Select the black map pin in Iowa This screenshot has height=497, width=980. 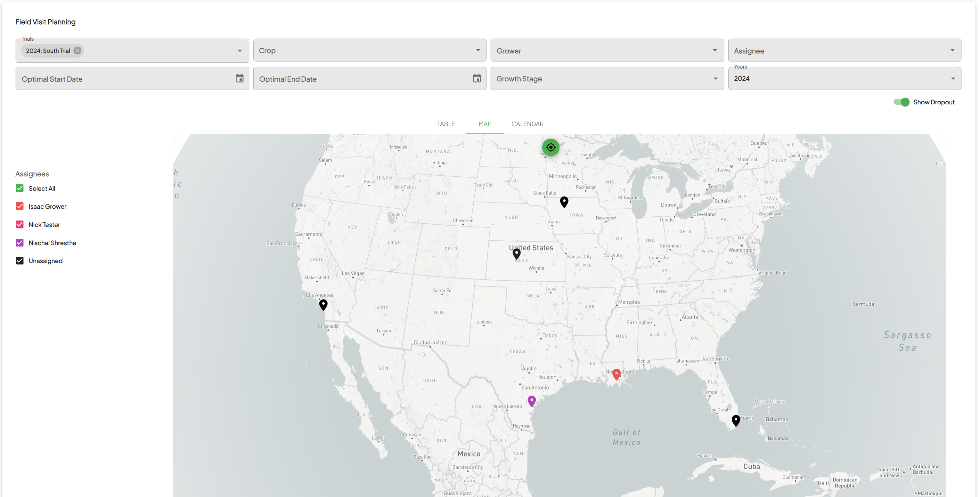(x=564, y=202)
